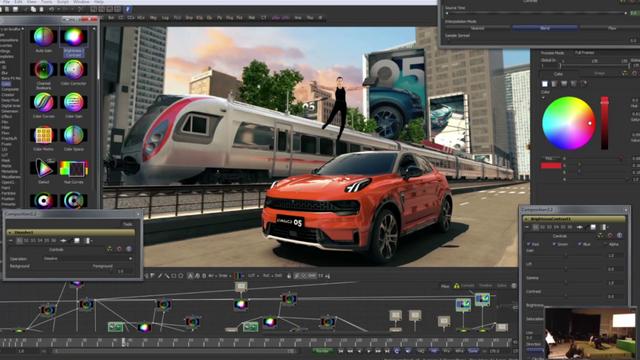The image size is (640, 360).
Task: Pick the Color Curves tool icon
Action: (x=44, y=102)
